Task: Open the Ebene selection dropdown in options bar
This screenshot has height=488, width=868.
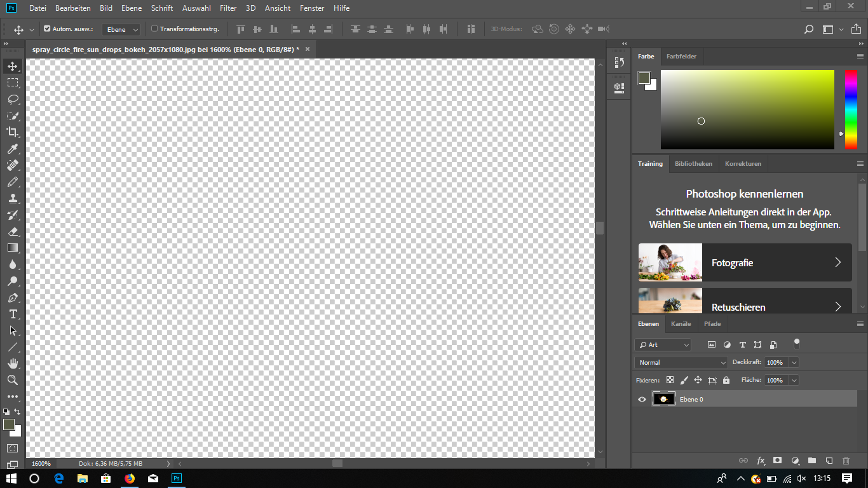Action: click(x=121, y=29)
